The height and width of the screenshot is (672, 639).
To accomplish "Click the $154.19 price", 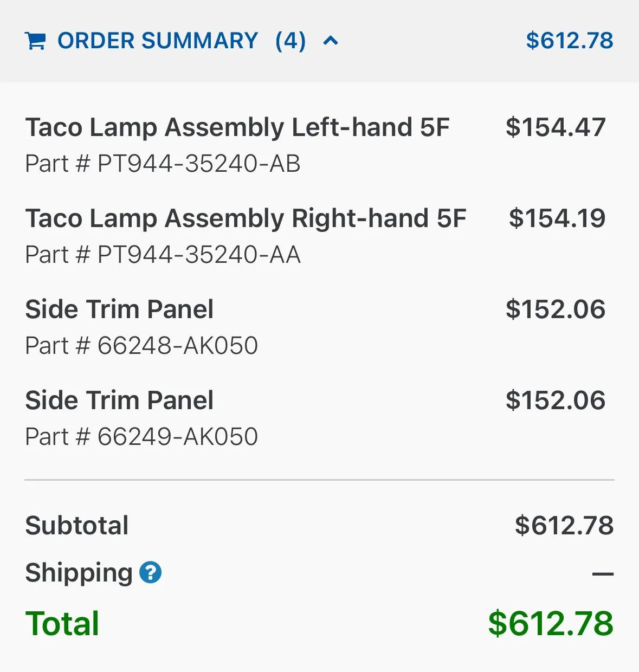I will click(557, 218).
